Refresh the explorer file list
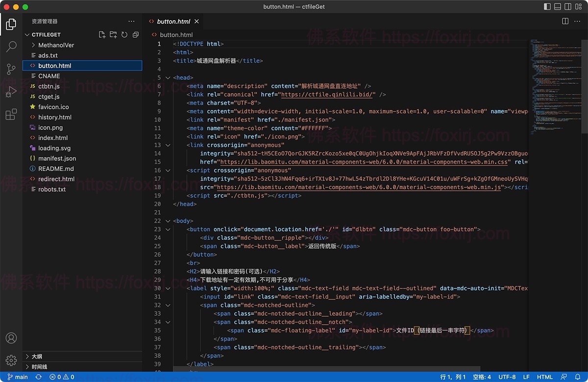This screenshot has height=382, width=588. pos(124,34)
